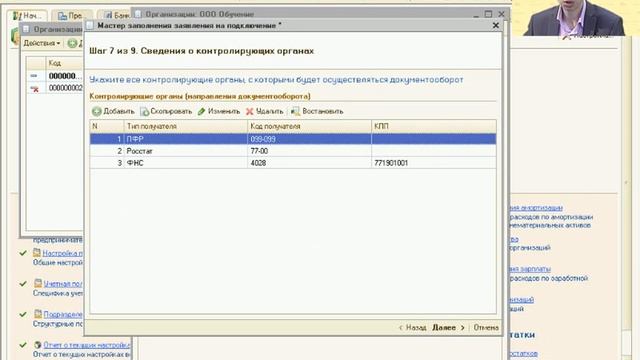Click the N column header

tap(107, 127)
